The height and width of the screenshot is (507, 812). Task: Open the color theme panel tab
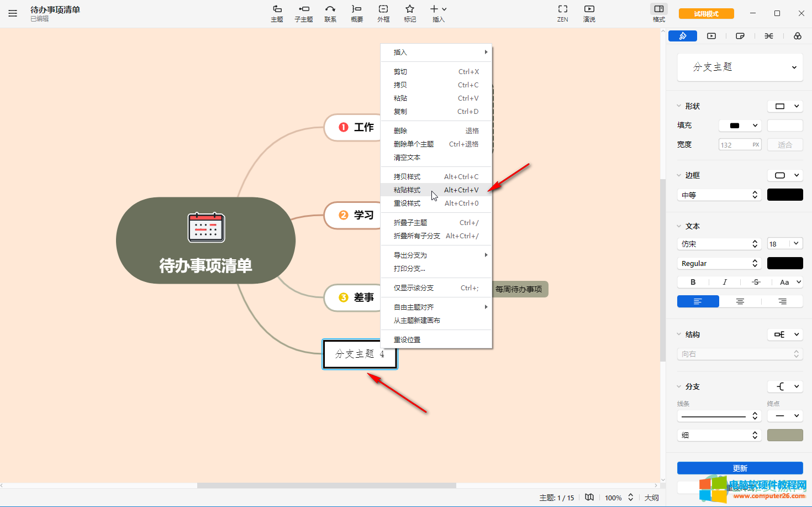click(798, 36)
